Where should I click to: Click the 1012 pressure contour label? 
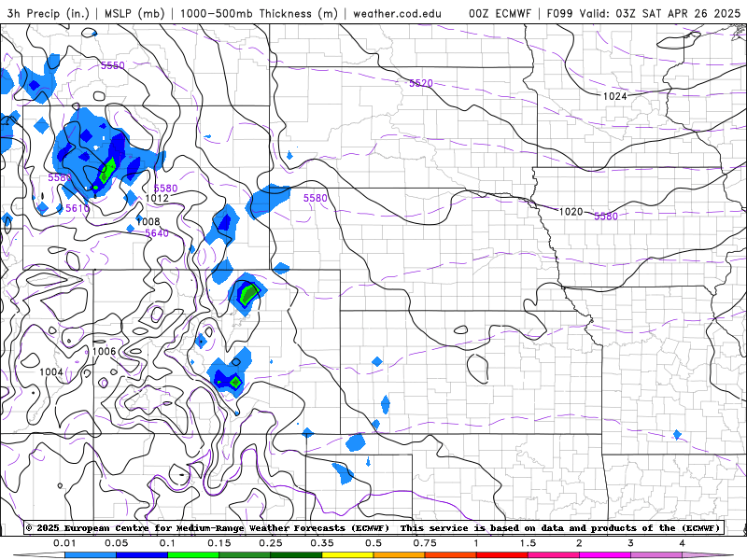157,198
